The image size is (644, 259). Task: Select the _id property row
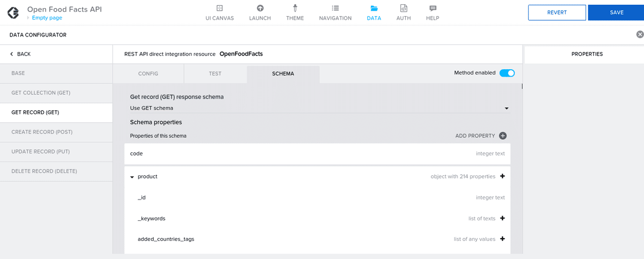pyautogui.click(x=317, y=197)
